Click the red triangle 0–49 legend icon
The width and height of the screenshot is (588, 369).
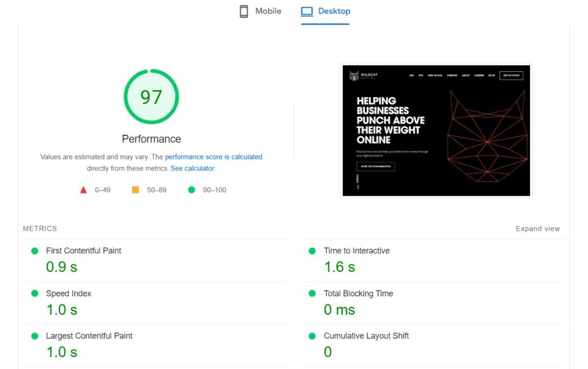(83, 190)
